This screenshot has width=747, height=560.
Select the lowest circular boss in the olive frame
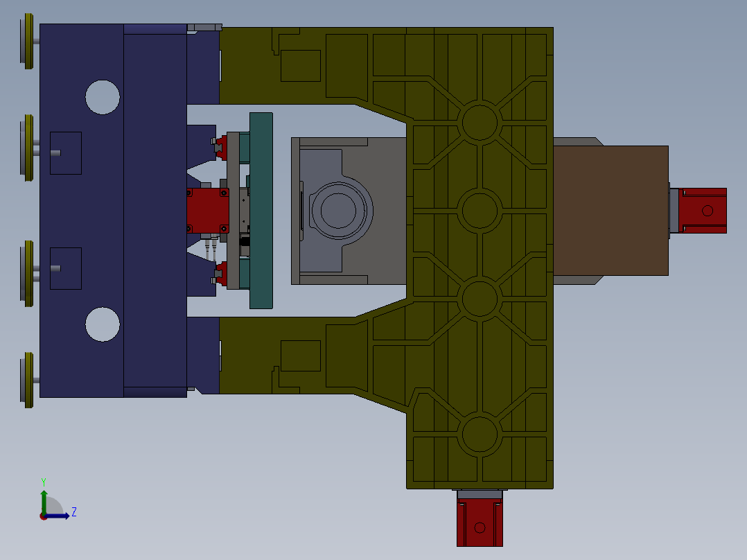[480, 434]
